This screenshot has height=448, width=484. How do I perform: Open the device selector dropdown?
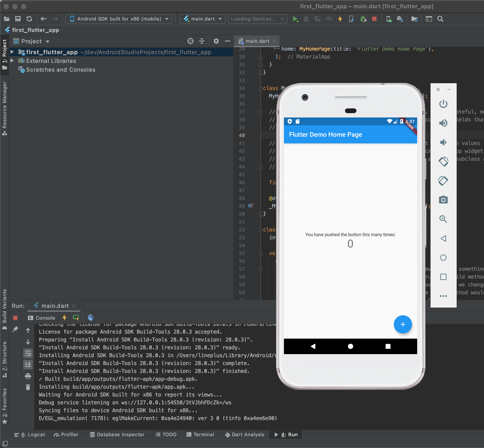[x=119, y=19]
